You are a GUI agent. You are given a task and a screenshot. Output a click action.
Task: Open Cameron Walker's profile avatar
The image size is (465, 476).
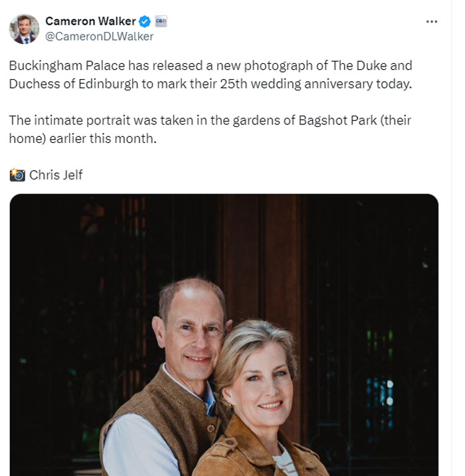pos(25,29)
